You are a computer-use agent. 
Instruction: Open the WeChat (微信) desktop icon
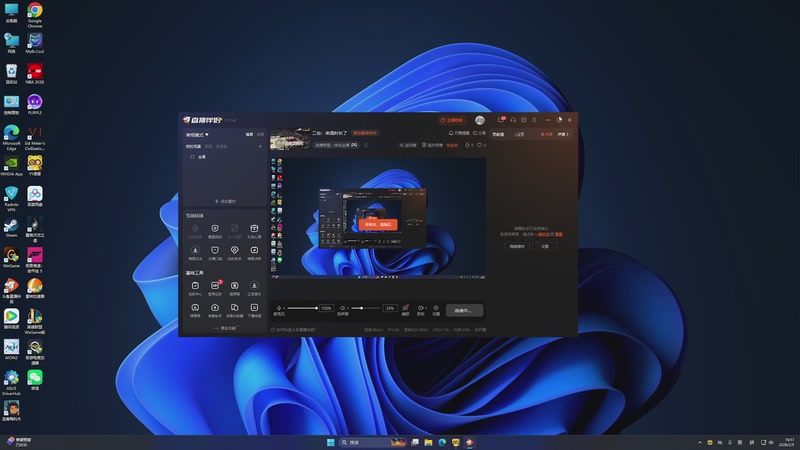(x=35, y=380)
